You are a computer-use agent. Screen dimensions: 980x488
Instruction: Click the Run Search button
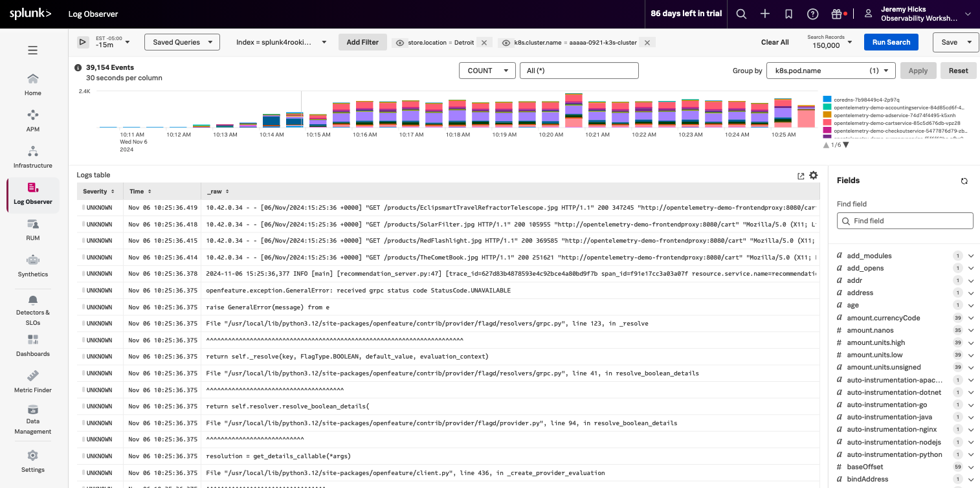tap(891, 42)
